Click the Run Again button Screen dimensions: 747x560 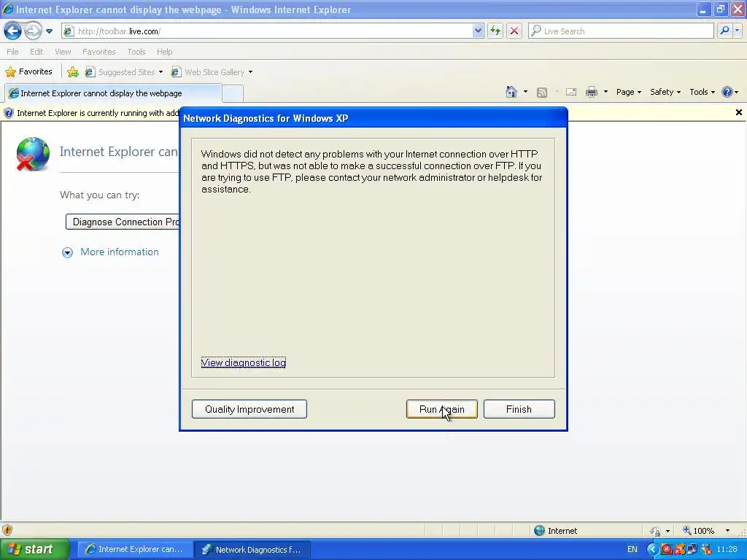pos(441,409)
